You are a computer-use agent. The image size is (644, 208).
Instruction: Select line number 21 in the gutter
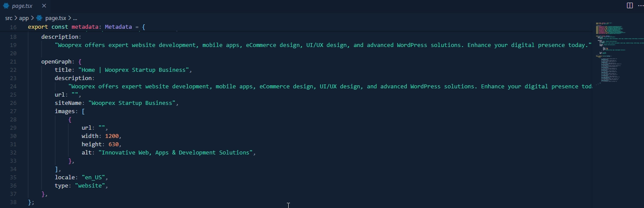coord(13,62)
